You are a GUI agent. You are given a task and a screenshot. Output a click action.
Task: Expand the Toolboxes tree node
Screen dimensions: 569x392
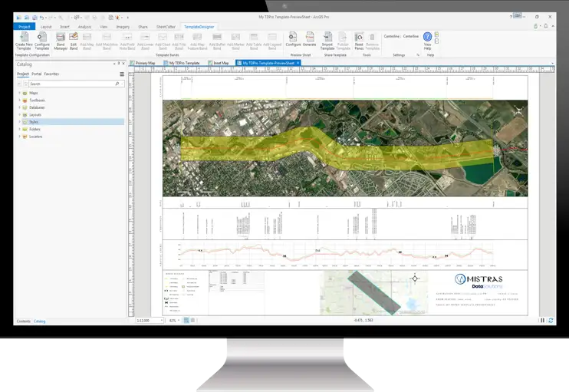pos(20,100)
